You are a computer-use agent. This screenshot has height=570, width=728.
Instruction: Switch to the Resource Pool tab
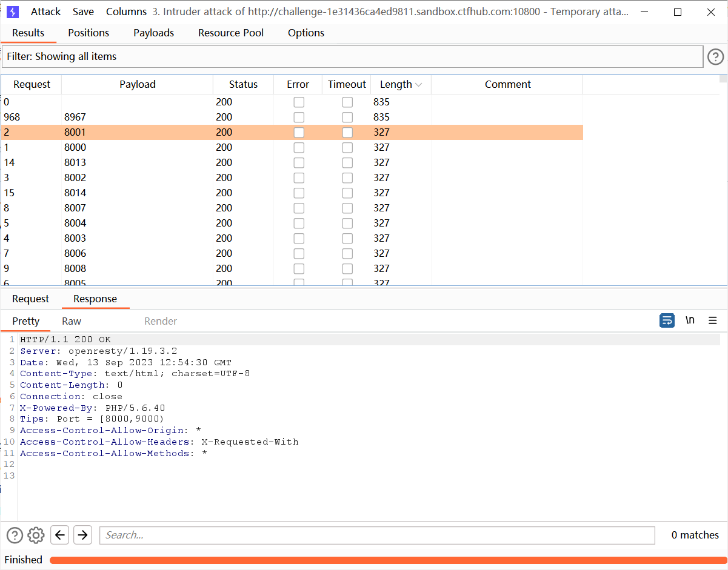click(x=231, y=33)
